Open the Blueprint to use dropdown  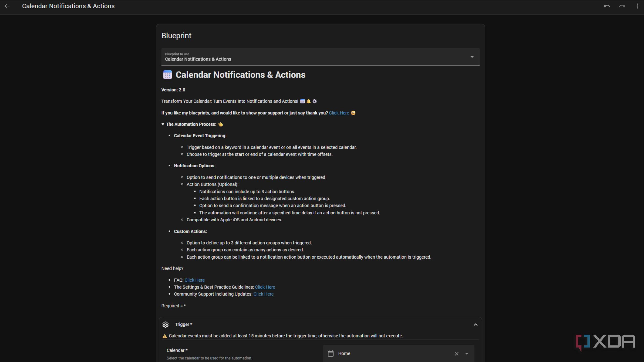click(320, 57)
